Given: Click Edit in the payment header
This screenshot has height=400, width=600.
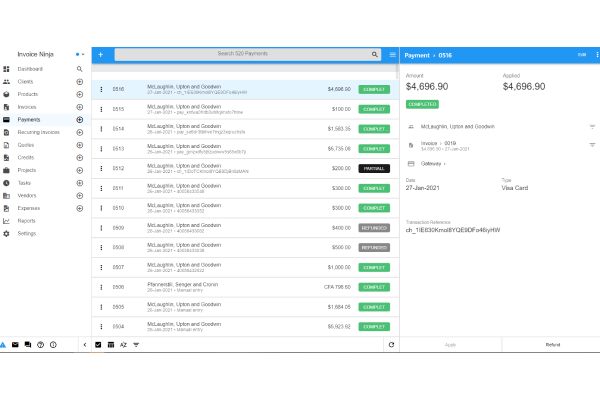Looking at the screenshot, I should [582, 54].
